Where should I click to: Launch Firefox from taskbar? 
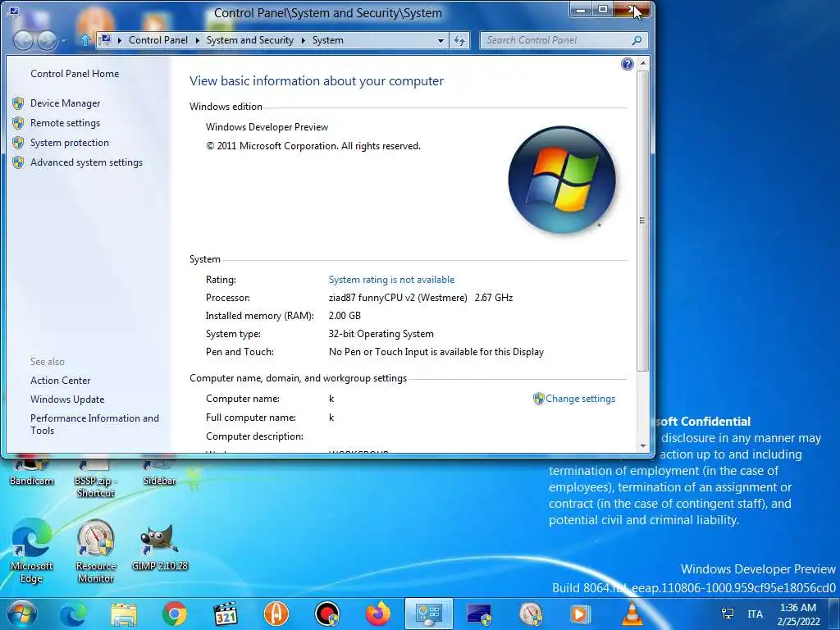pos(378,614)
